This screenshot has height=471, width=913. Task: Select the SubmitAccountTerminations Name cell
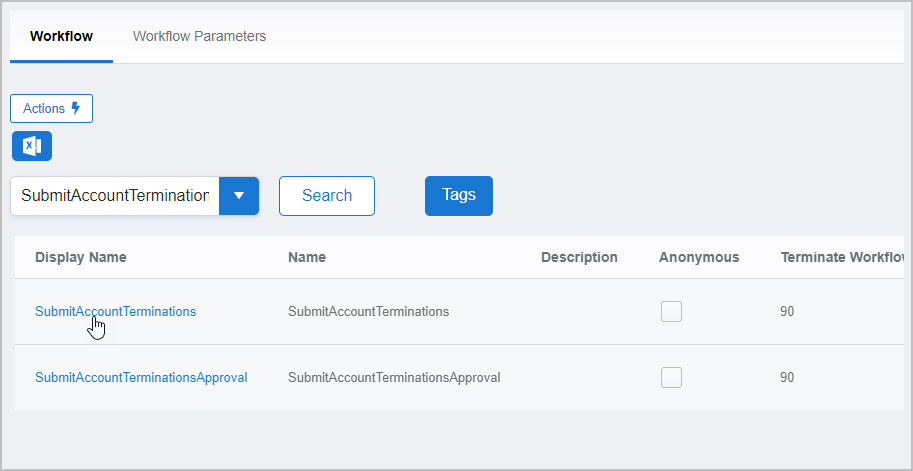pyautogui.click(x=368, y=311)
